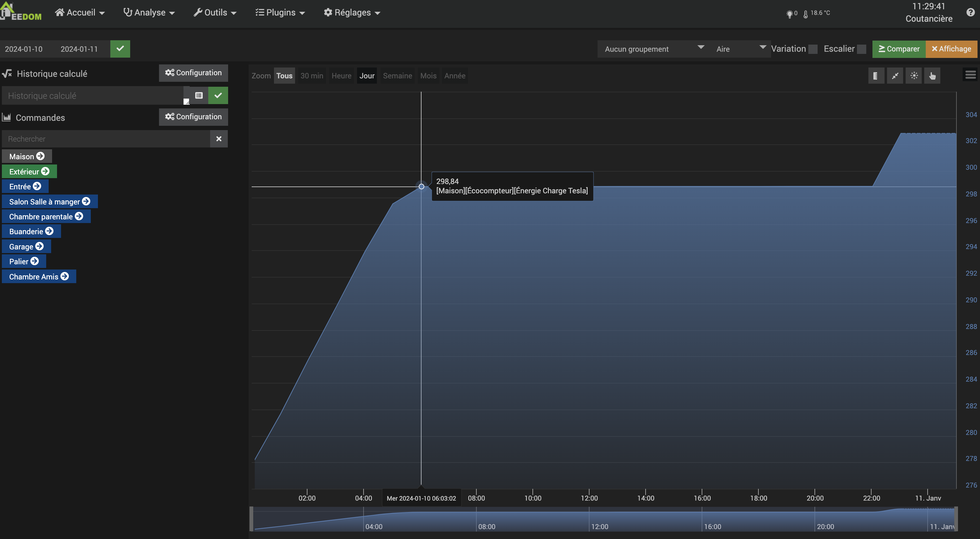Focus the Rechercher search field
Viewport: 980px width, 539px height.
[x=106, y=139]
